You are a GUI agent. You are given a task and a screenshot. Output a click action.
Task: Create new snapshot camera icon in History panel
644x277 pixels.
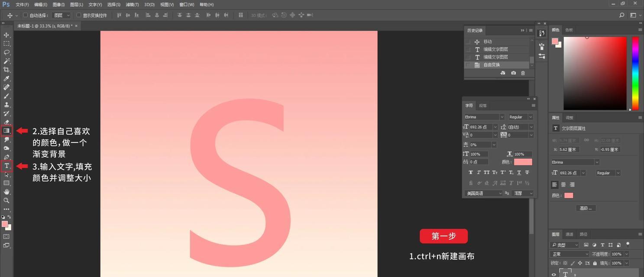[513, 73]
